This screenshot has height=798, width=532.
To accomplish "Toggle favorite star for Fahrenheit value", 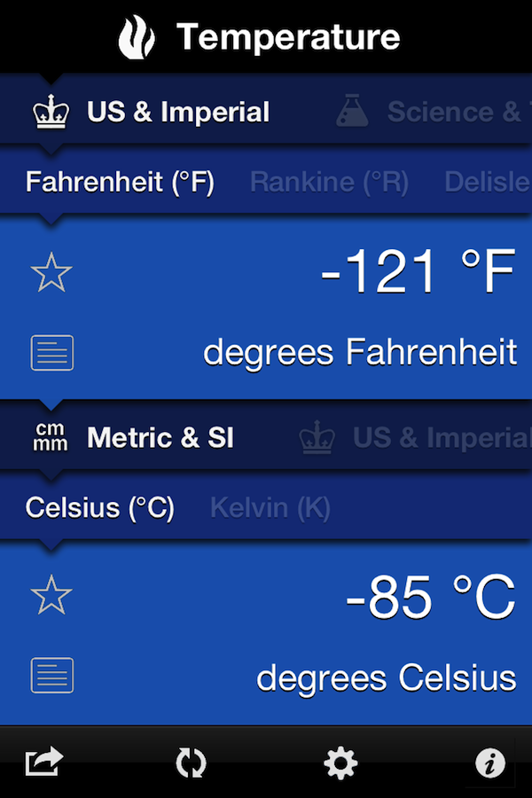I will 51,273.
